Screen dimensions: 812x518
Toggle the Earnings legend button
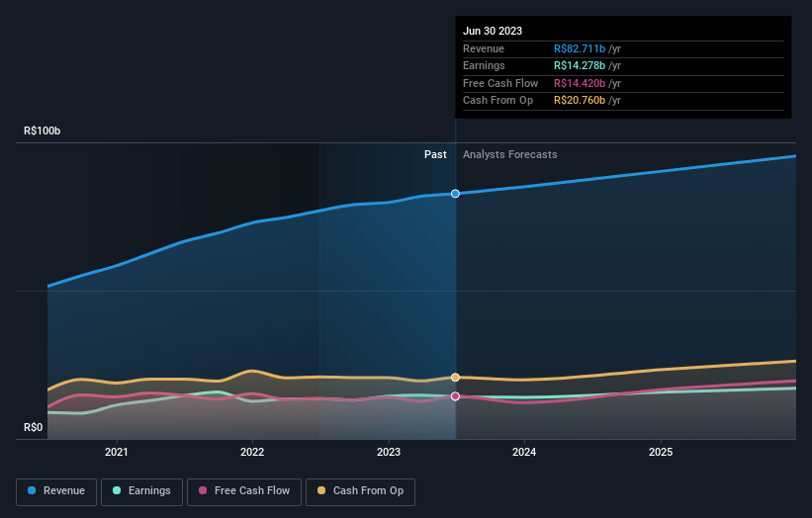tap(141, 491)
